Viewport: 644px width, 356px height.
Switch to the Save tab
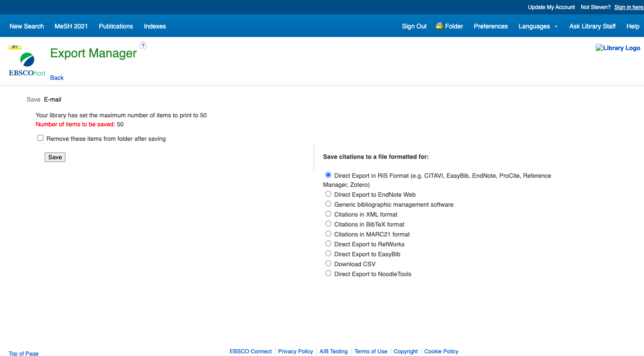click(33, 99)
